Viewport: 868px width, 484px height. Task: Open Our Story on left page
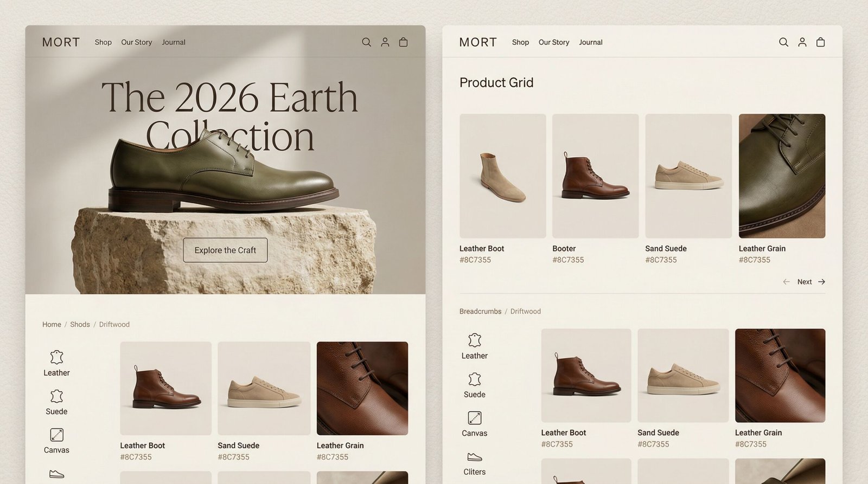pyautogui.click(x=137, y=42)
